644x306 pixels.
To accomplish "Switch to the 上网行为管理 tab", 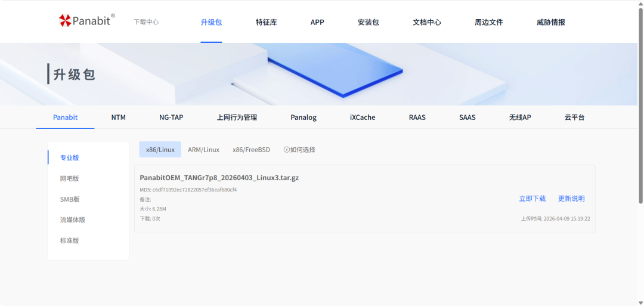I will point(237,118).
